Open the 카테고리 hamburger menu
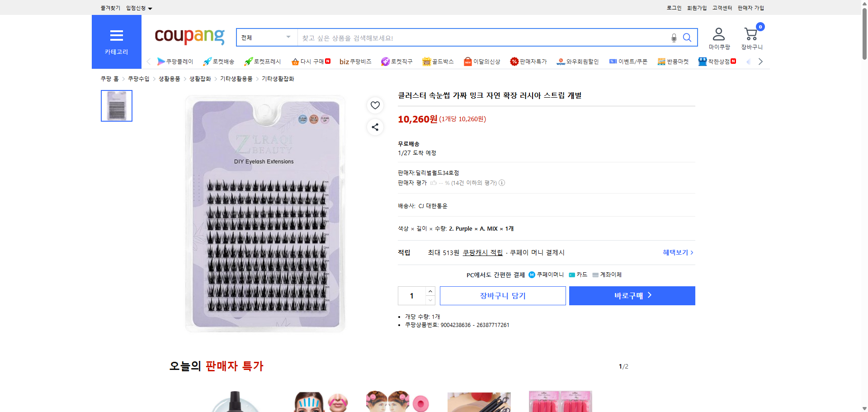868x412 pixels. point(116,36)
